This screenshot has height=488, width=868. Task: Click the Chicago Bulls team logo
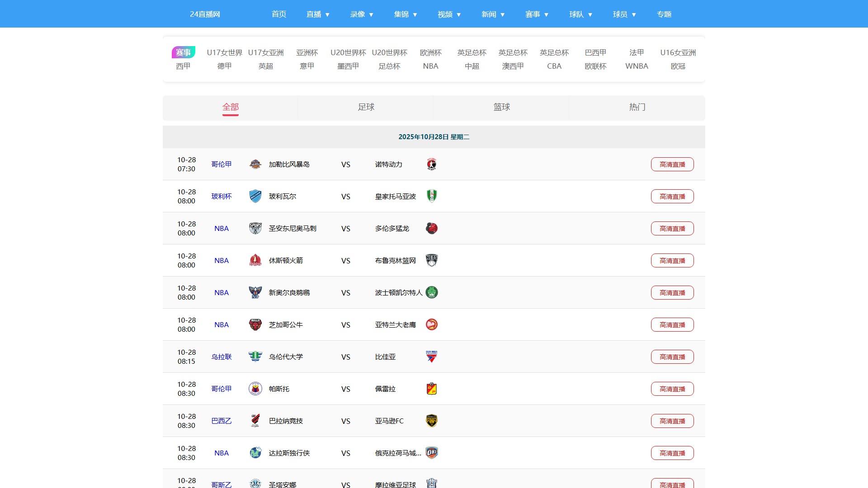[255, 324]
